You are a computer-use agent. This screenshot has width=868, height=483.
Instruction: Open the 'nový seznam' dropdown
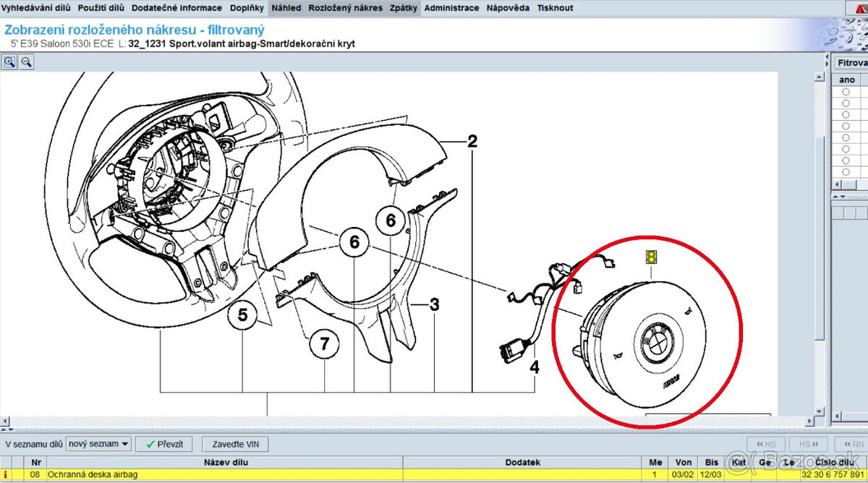pyautogui.click(x=99, y=444)
